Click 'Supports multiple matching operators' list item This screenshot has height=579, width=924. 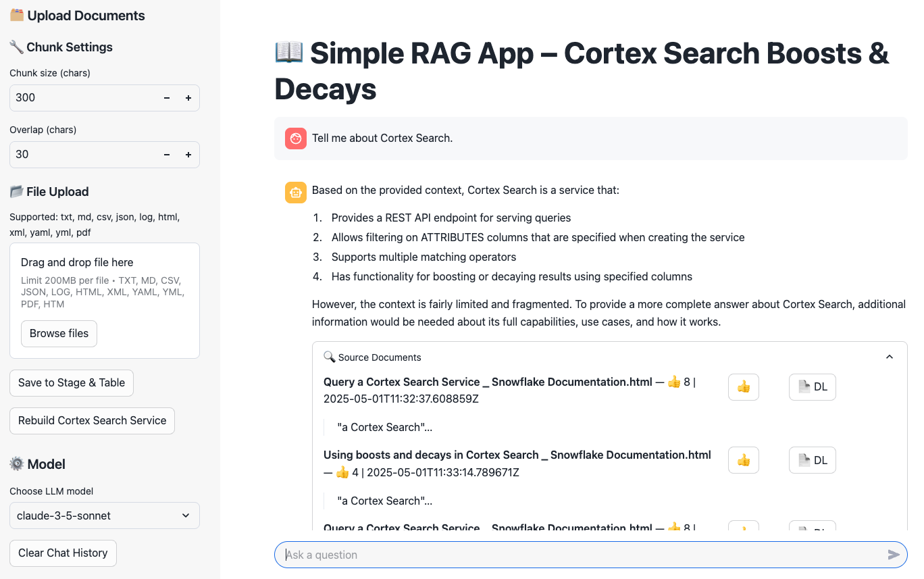tap(423, 257)
